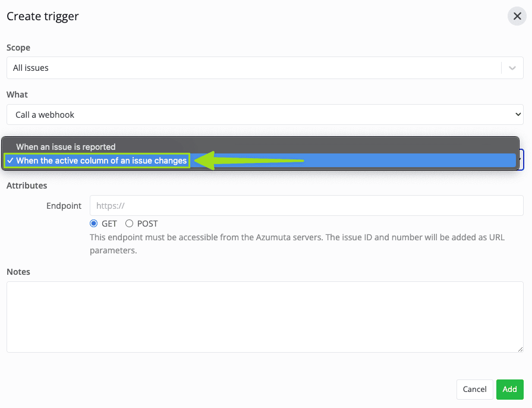Click the green Add button
Image resolution: width=532 pixels, height=408 pixels.
click(509, 389)
